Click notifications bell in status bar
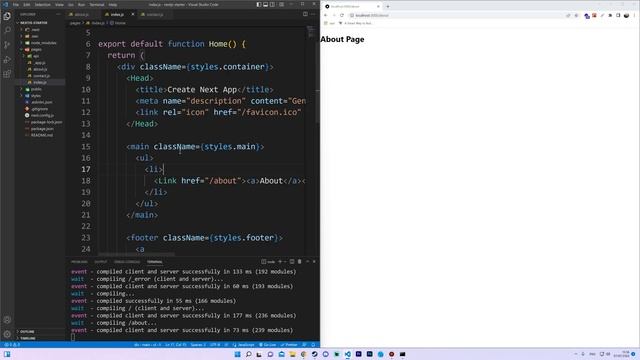The width and height of the screenshot is (640, 360). click(313, 345)
